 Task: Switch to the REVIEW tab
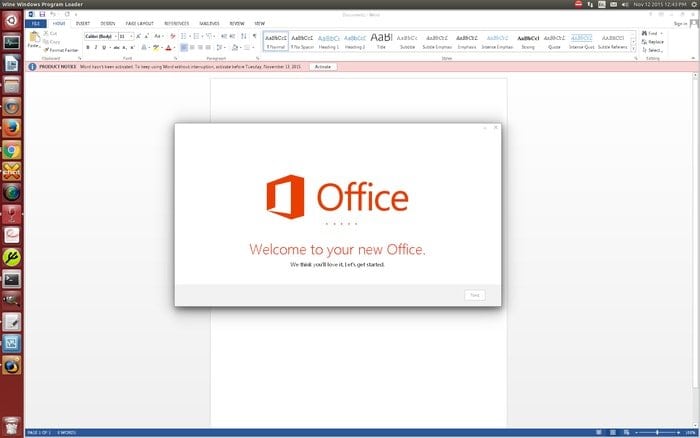[x=237, y=23]
